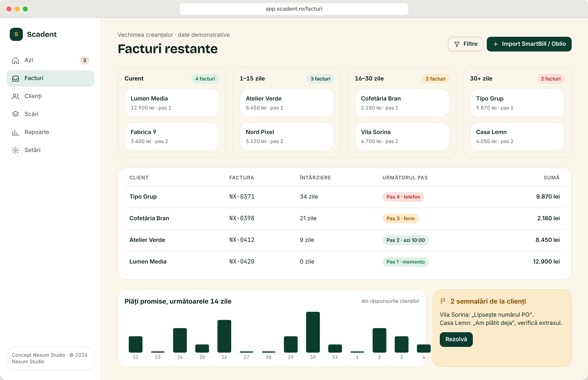Click Import SmartBill / Oblio button
The width and height of the screenshot is (588, 380).
(529, 44)
